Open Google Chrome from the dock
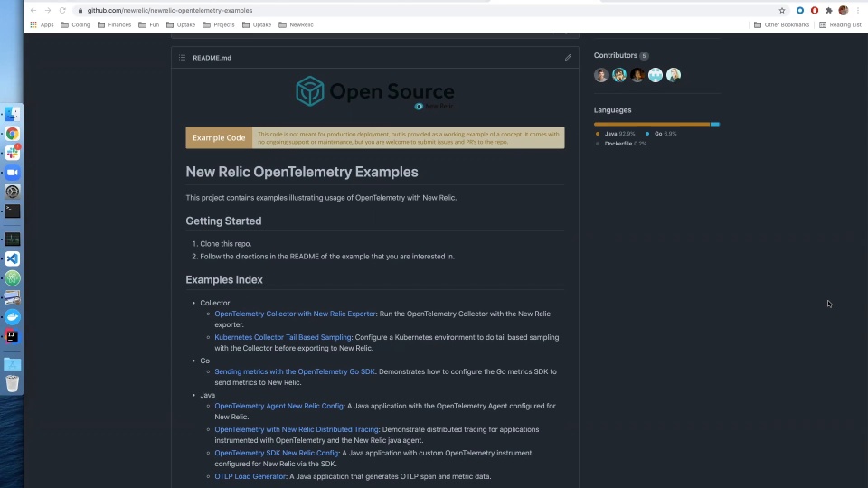This screenshot has height=488, width=868. pos(12,134)
